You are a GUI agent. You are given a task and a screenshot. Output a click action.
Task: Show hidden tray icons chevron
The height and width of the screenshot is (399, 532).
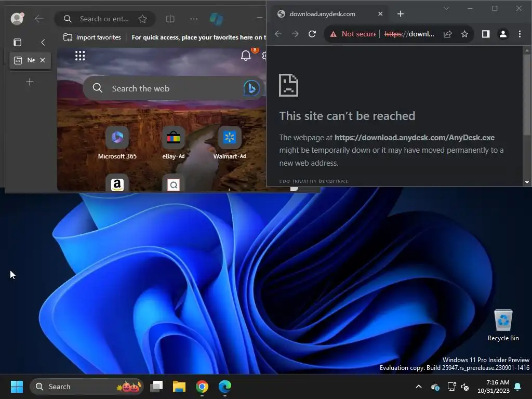419,387
